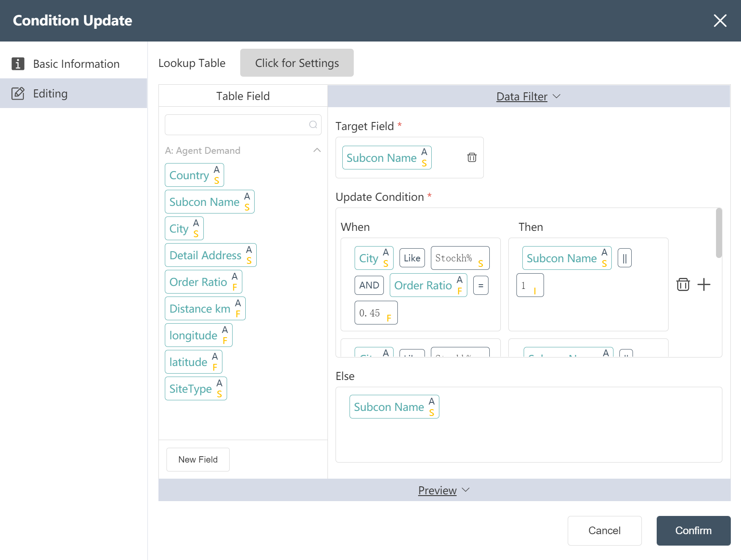The width and height of the screenshot is (741, 560).
Task: Click the Update Condition scrollbar
Action: (x=719, y=233)
